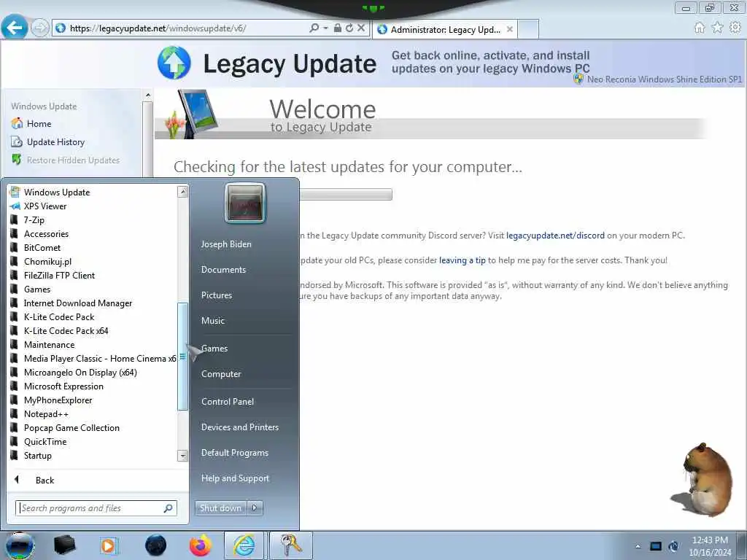Open a new blank browser tab

click(528, 29)
